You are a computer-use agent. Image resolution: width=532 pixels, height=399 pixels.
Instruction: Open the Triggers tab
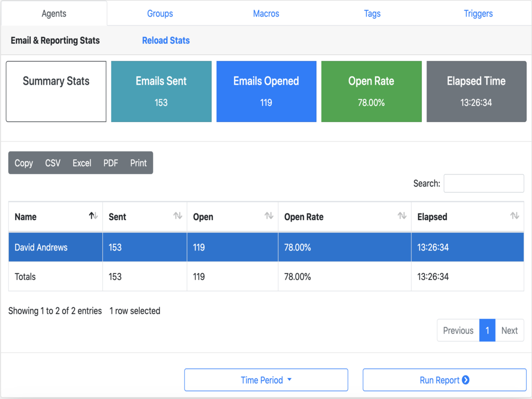[x=478, y=13]
